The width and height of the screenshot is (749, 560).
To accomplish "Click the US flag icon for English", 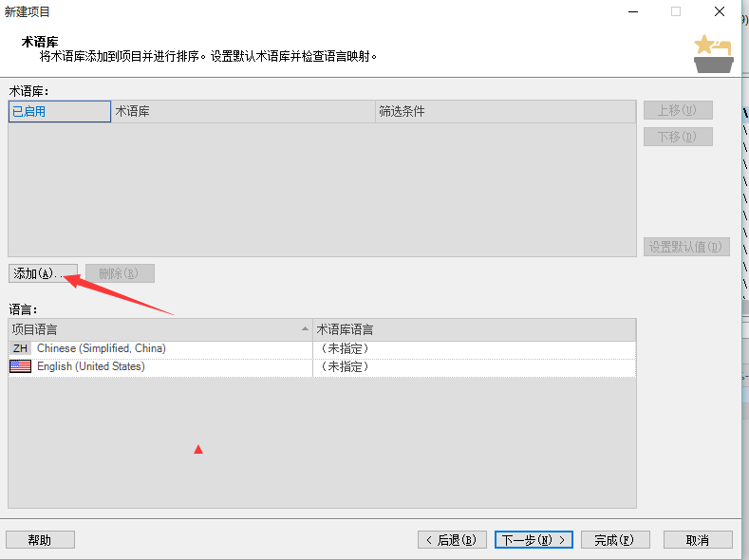I will coord(20,366).
